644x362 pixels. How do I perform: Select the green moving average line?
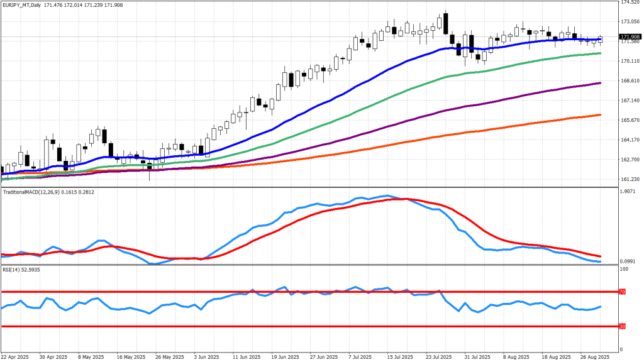pos(440,78)
